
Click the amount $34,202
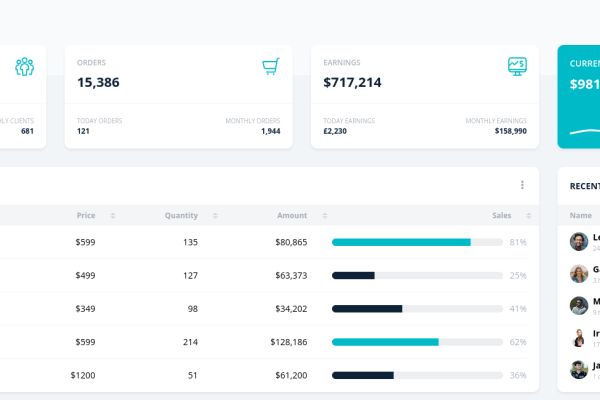pos(291,309)
